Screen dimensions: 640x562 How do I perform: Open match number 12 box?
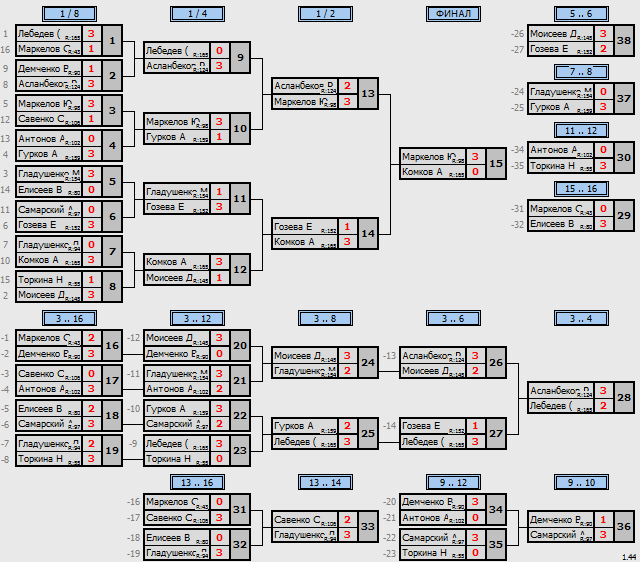coord(240,269)
